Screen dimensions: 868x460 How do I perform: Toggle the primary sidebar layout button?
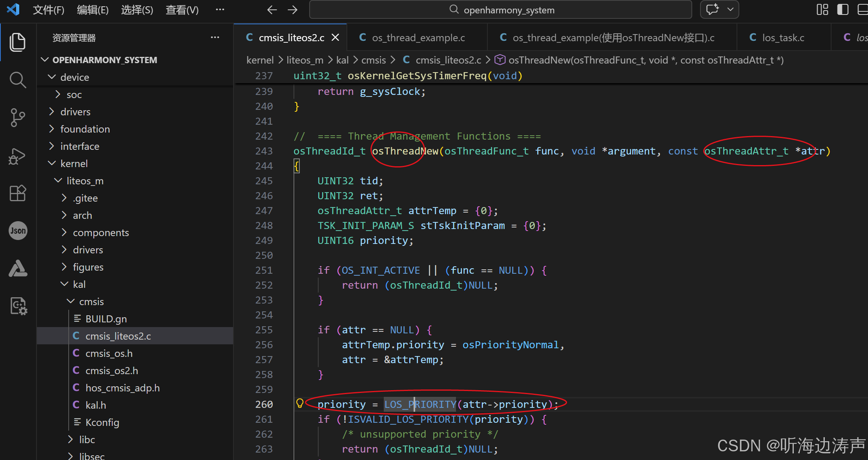pos(842,9)
